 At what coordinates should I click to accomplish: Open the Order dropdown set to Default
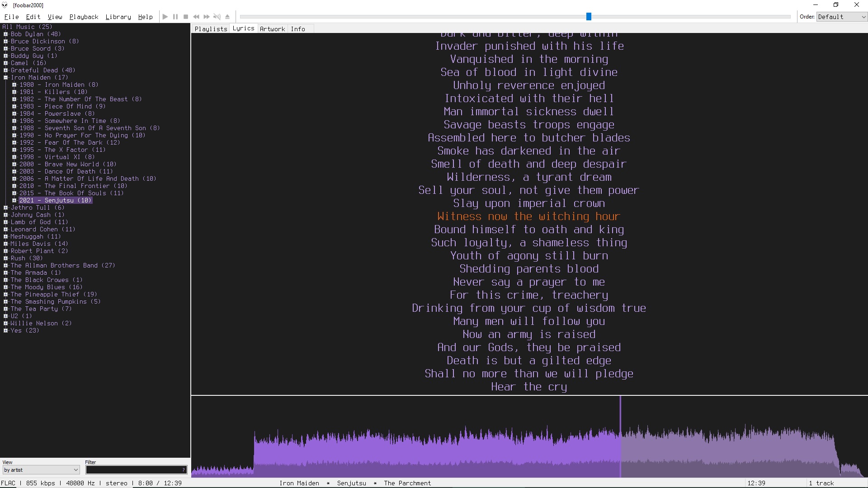841,17
